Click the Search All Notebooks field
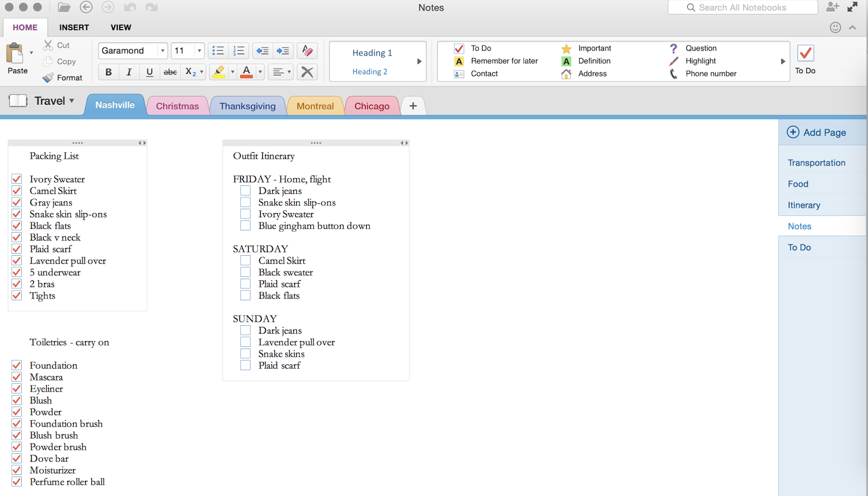Screen dimensions: 868x496 743,8
